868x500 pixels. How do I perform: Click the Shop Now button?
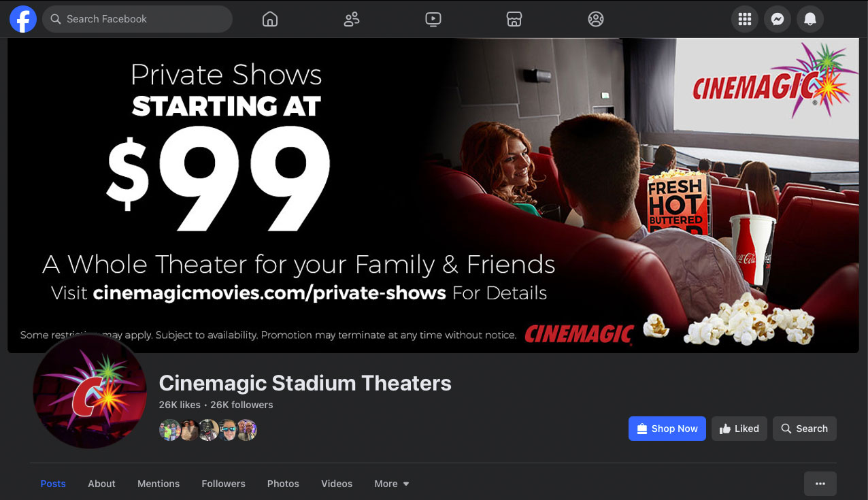tap(667, 429)
